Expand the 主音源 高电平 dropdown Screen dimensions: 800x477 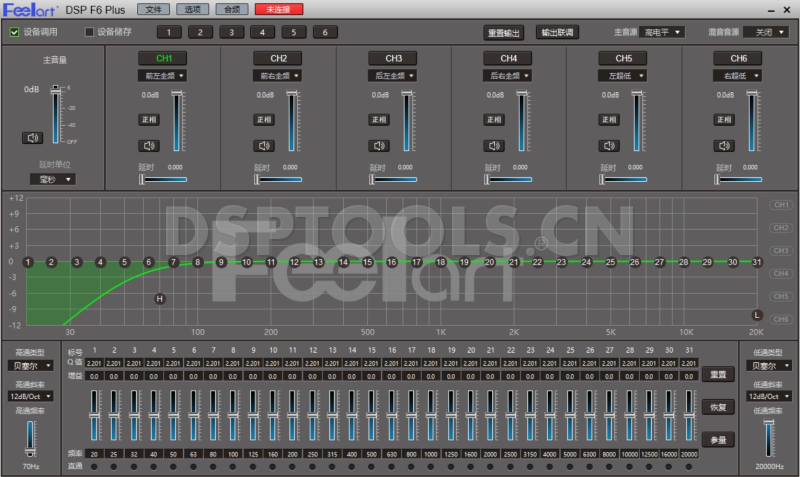click(x=662, y=32)
